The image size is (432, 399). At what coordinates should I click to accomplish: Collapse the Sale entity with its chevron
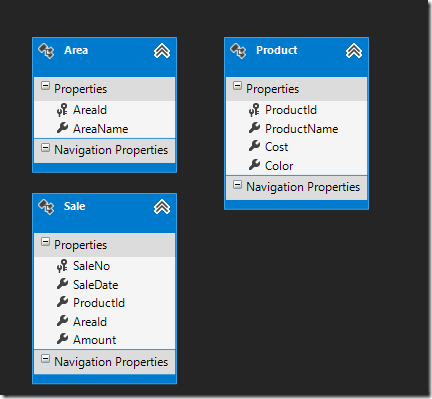(162, 207)
